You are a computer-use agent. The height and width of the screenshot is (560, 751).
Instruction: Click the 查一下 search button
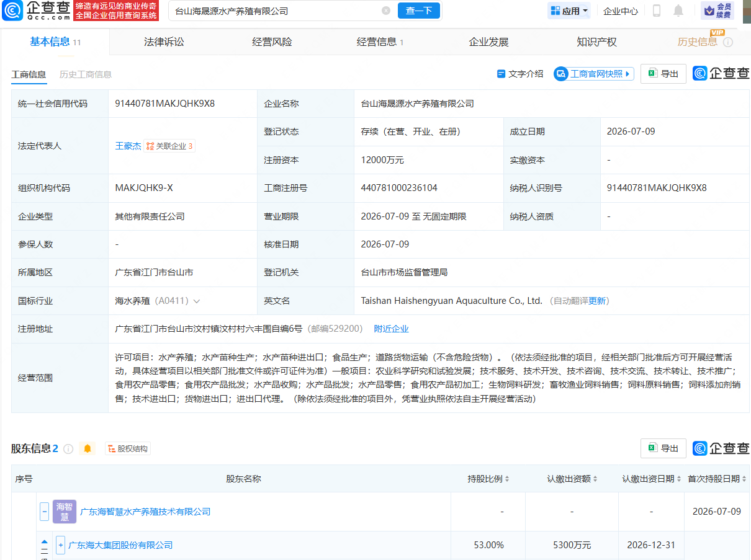[419, 11]
